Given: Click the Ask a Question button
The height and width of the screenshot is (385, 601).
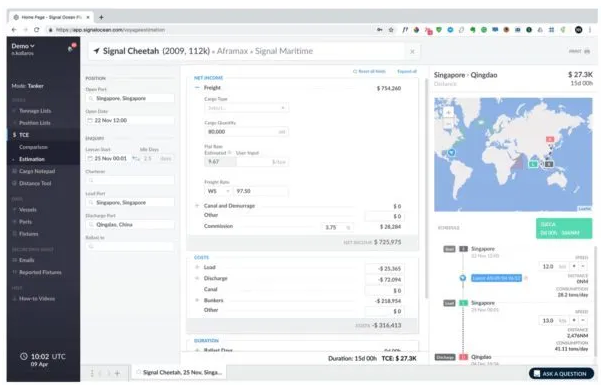Looking at the screenshot, I should (x=561, y=373).
